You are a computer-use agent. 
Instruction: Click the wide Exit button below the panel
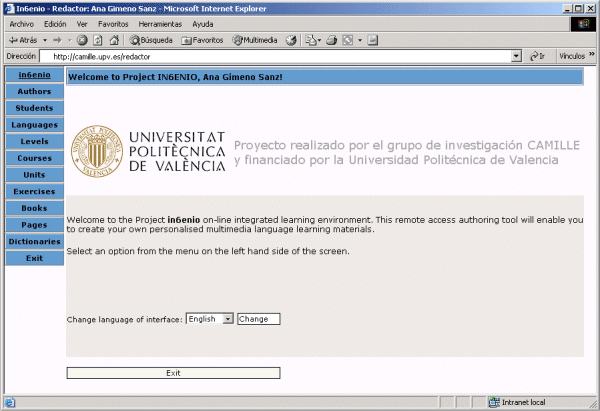click(173, 373)
